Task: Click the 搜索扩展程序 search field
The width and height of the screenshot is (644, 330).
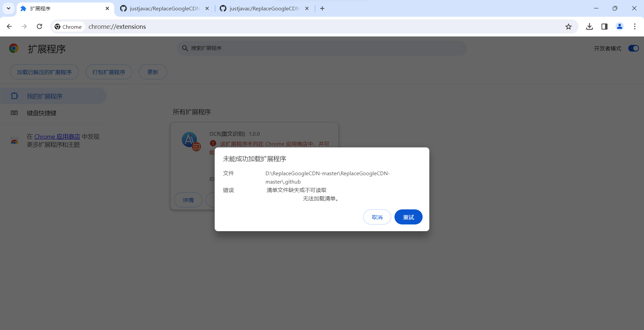Action: 322,48
